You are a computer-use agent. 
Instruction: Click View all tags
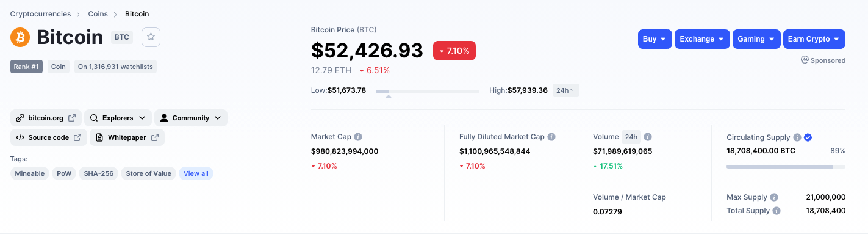(196, 173)
